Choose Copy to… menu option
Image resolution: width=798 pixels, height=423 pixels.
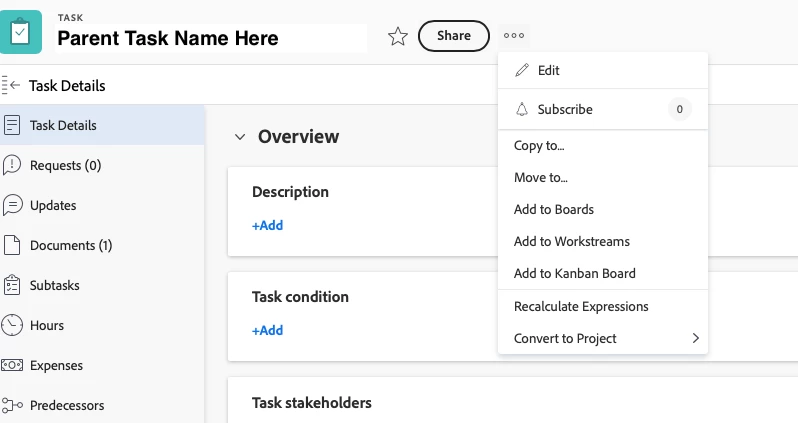539,145
